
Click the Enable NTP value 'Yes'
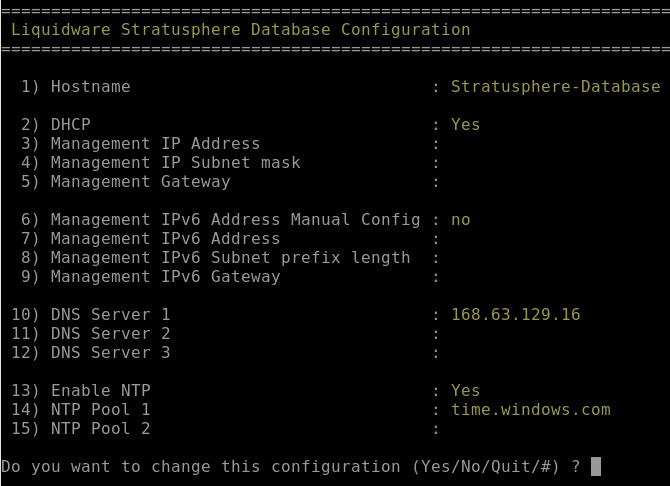pyautogui.click(x=466, y=391)
